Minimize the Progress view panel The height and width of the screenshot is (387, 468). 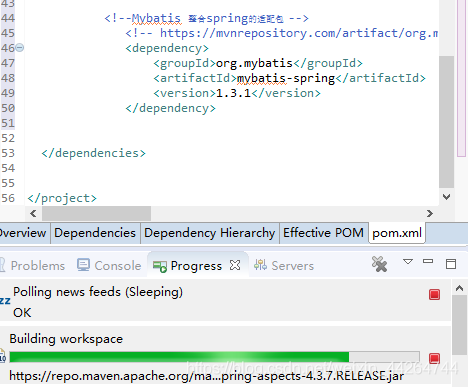coord(428,261)
